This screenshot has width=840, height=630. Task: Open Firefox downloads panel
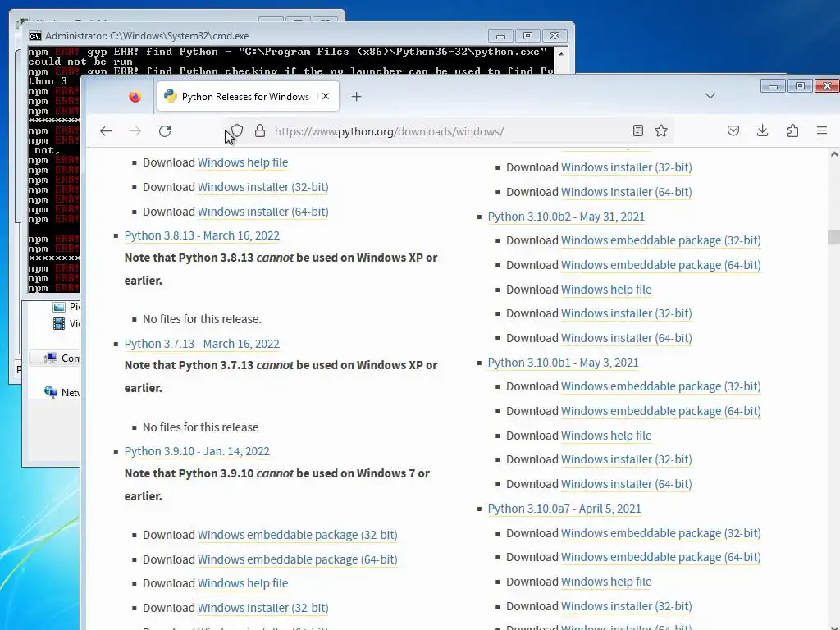click(762, 130)
